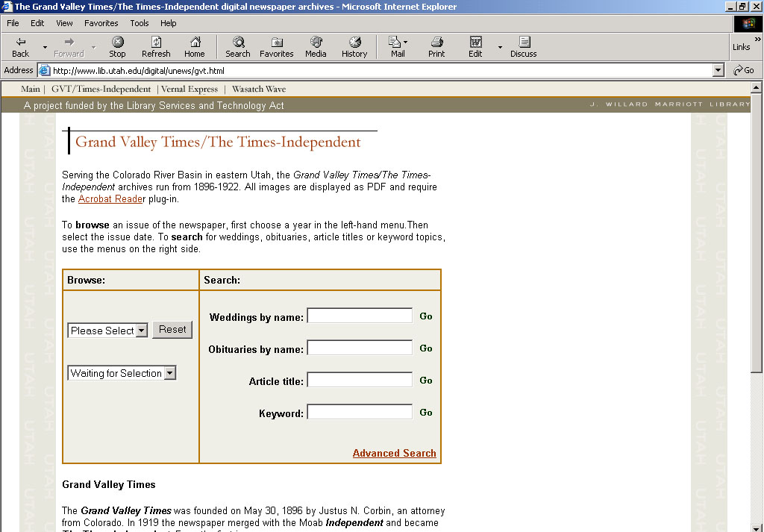Image resolution: width=764 pixels, height=532 pixels.
Task: Click the Mail toolbar icon
Action: 398,47
